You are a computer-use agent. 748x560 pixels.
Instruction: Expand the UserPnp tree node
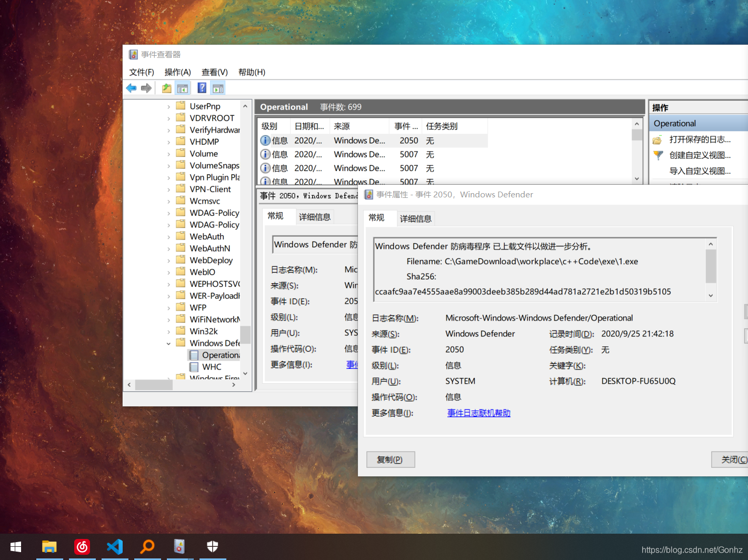(168, 106)
